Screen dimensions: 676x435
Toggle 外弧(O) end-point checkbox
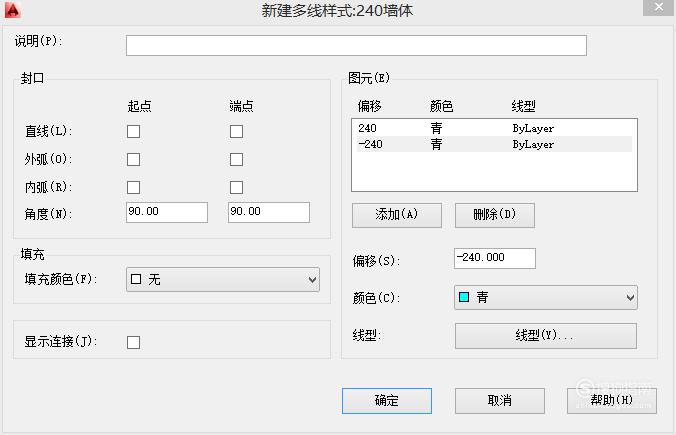point(236,159)
